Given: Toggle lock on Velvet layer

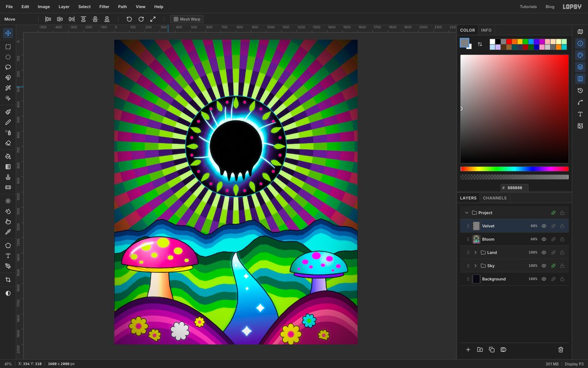Looking at the screenshot, I should pyautogui.click(x=562, y=226).
